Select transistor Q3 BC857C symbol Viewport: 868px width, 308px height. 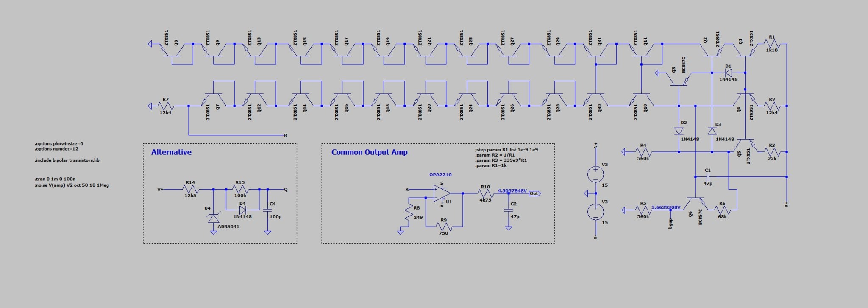coord(679,79)
